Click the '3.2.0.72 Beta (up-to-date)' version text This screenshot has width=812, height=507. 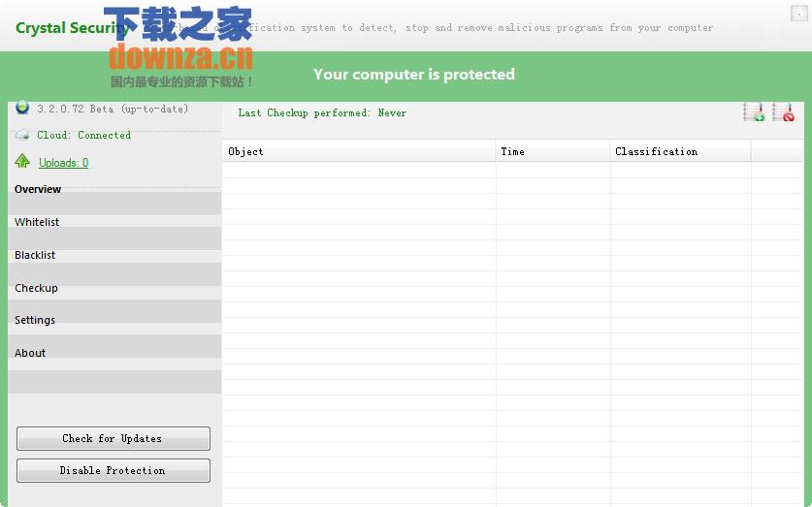(113, 109)
